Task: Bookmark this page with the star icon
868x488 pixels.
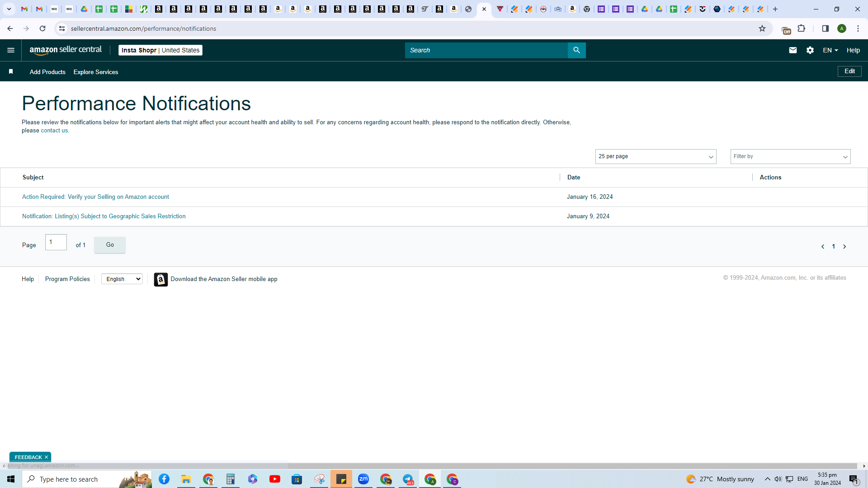Action: click(762, 28)
